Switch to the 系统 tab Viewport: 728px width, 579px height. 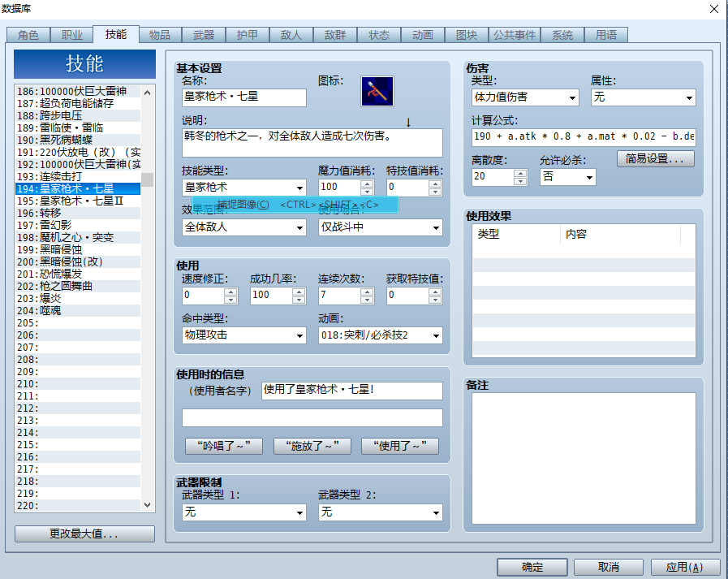[562, 35]
